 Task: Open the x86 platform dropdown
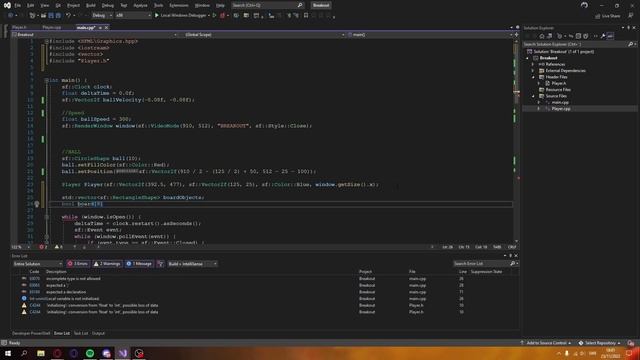pos(133,16)
